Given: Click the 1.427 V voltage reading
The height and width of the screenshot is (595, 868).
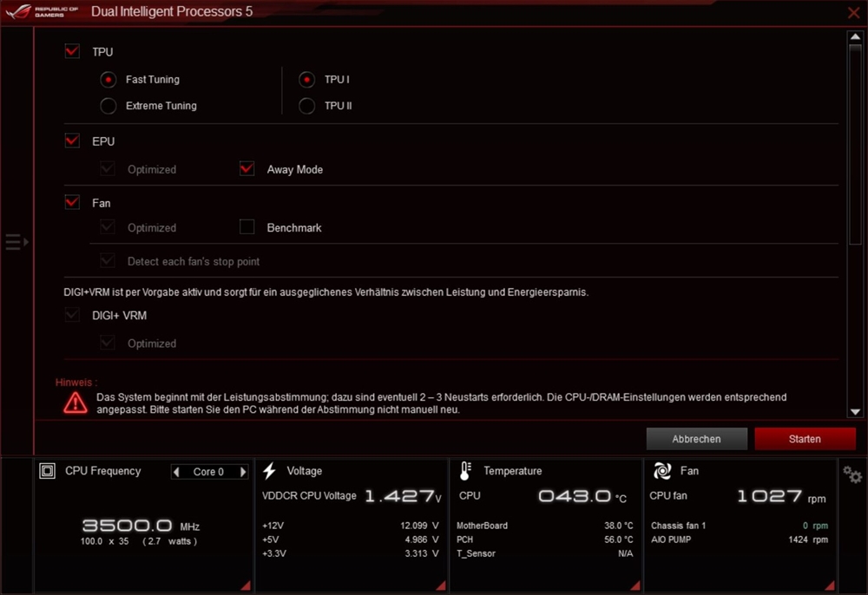Looking at the screenshot, I should point(403,496).
